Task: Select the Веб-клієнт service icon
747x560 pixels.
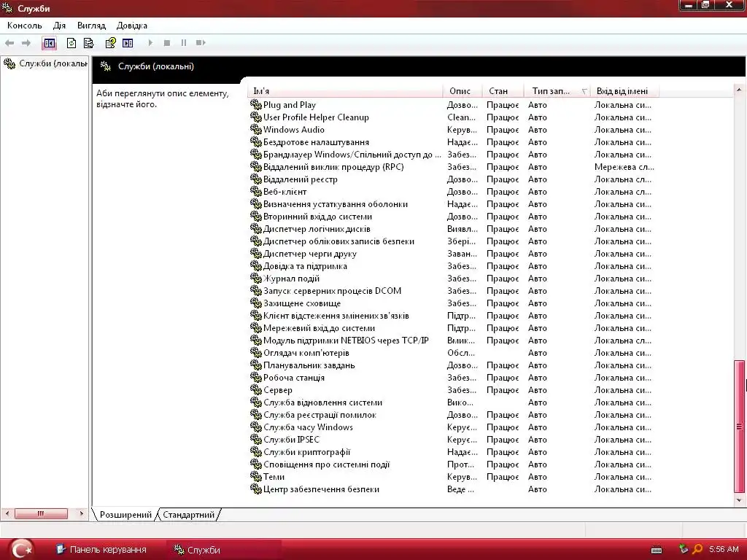Action: (x=256, y=192)
